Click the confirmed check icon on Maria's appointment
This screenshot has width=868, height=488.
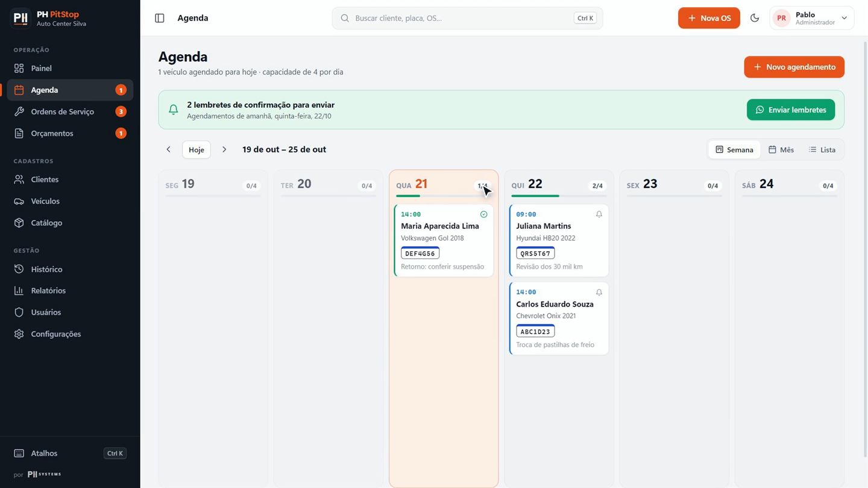tap(483, 214)
